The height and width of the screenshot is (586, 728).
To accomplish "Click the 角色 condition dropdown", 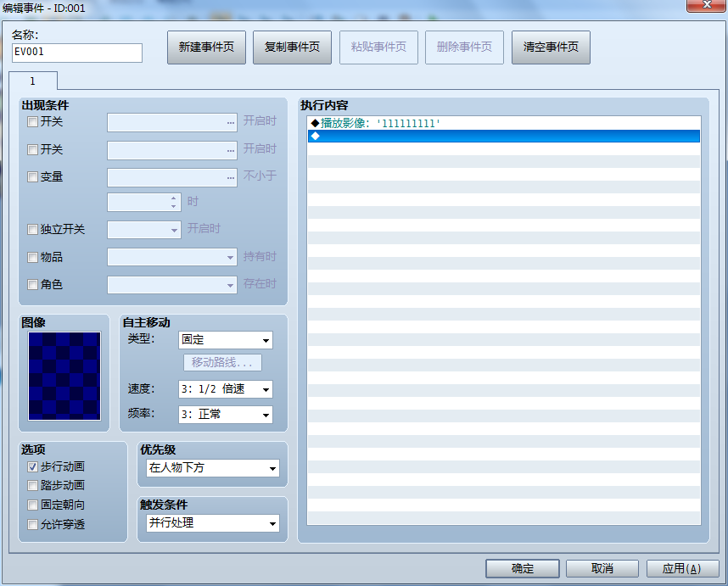I will click(x=172, y=284).
